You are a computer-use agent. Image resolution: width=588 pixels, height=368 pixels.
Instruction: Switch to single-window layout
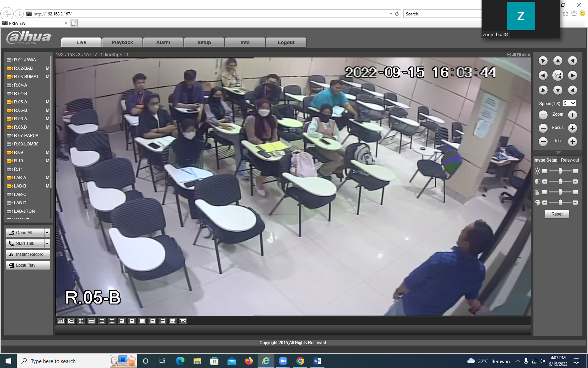[x=102, y=321]
